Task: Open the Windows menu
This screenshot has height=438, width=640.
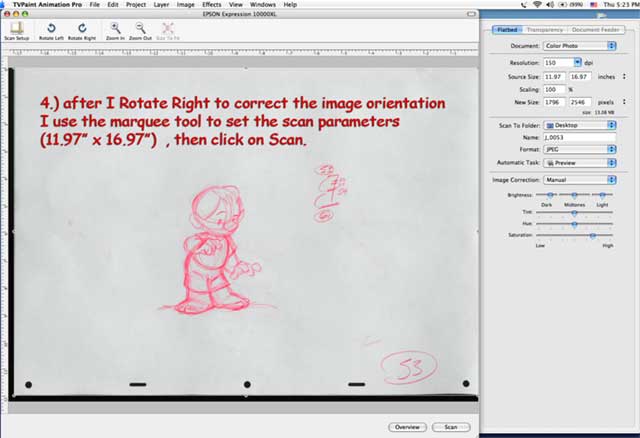Action: tap(262, 4)
